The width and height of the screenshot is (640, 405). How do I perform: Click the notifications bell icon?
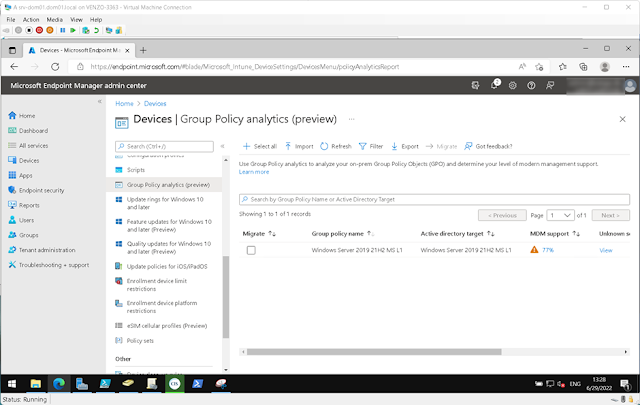pyautogui.click(x=494, y=85)
